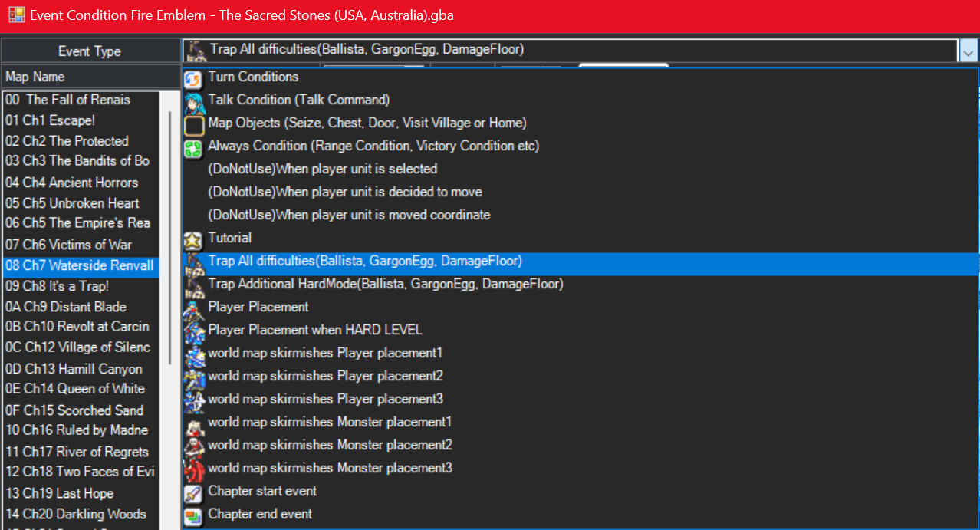Click the Chapter start event icon
Viewport: 980px width, 530px height.
point(194,492)
